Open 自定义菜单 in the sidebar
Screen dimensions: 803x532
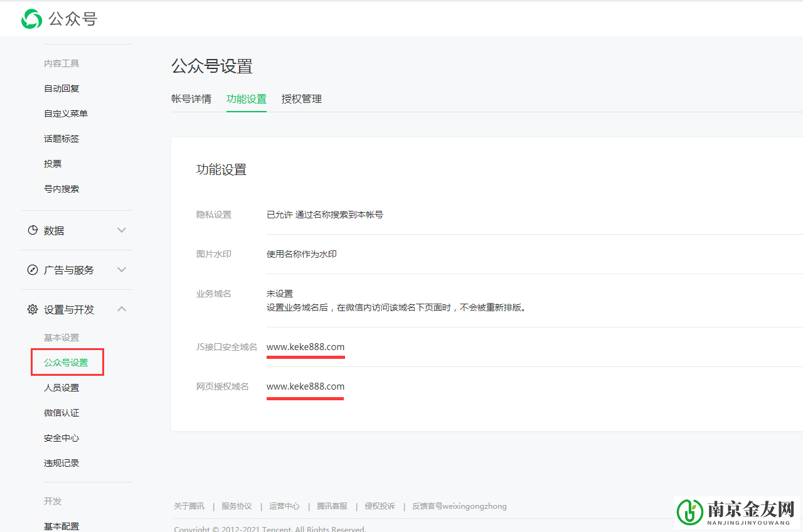(66, 113)
